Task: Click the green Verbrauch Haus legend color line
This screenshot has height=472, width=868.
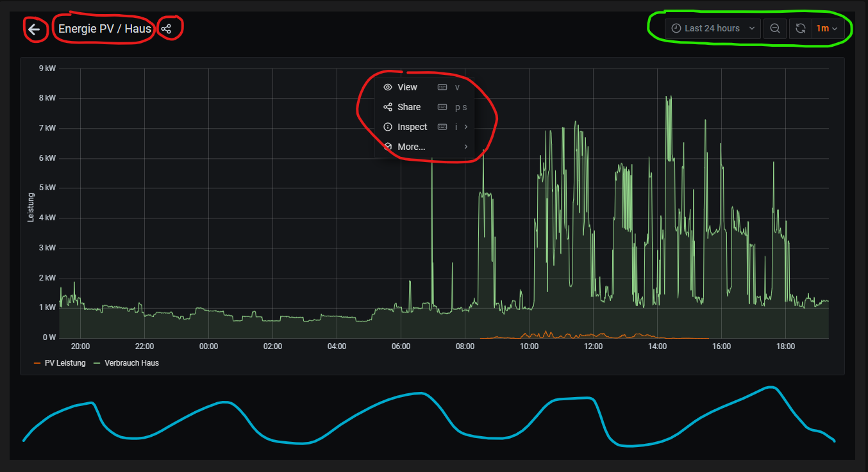Action: click(97, 363)
